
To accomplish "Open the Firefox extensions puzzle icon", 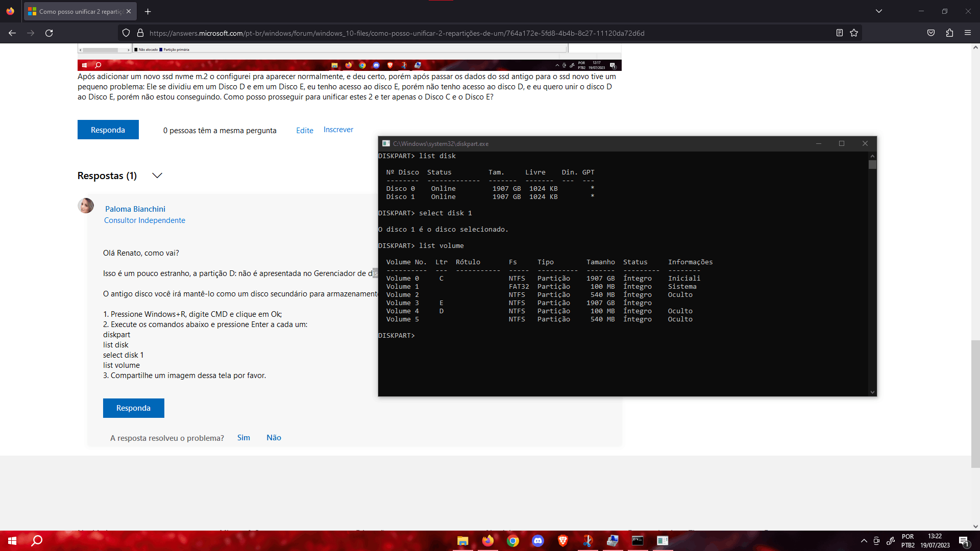I will (949, 33).
